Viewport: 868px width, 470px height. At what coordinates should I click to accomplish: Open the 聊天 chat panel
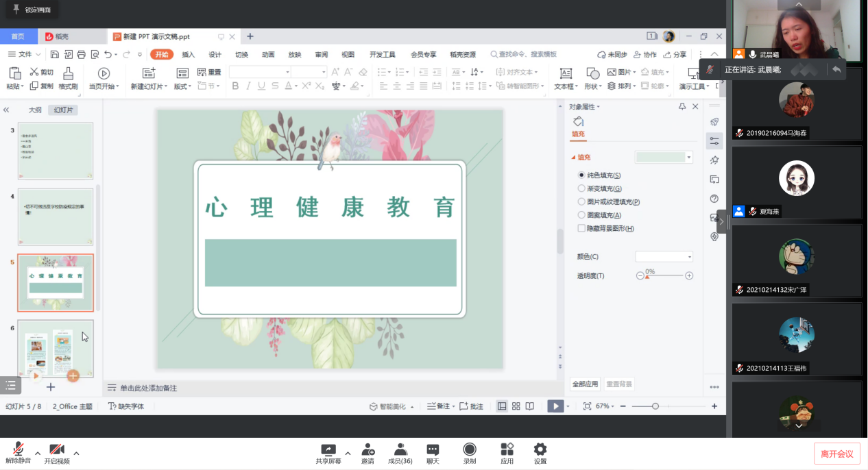click(x=433, y=454)
